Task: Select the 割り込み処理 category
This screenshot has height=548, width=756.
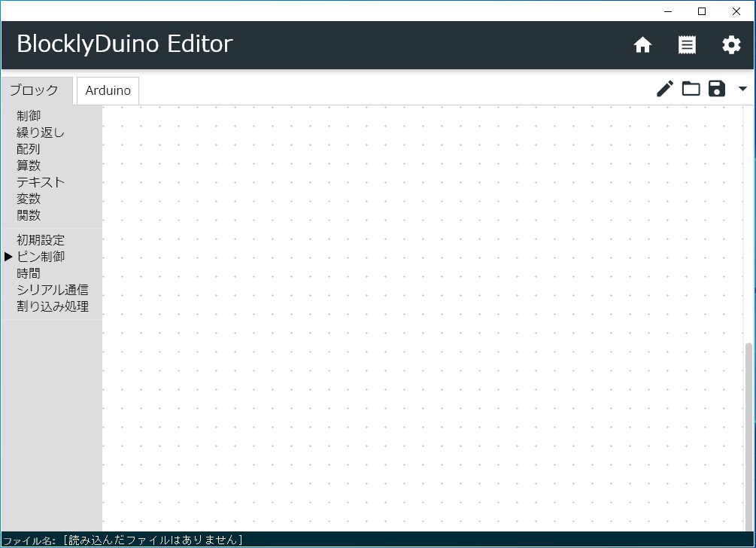Action: [x=53, y=306]
